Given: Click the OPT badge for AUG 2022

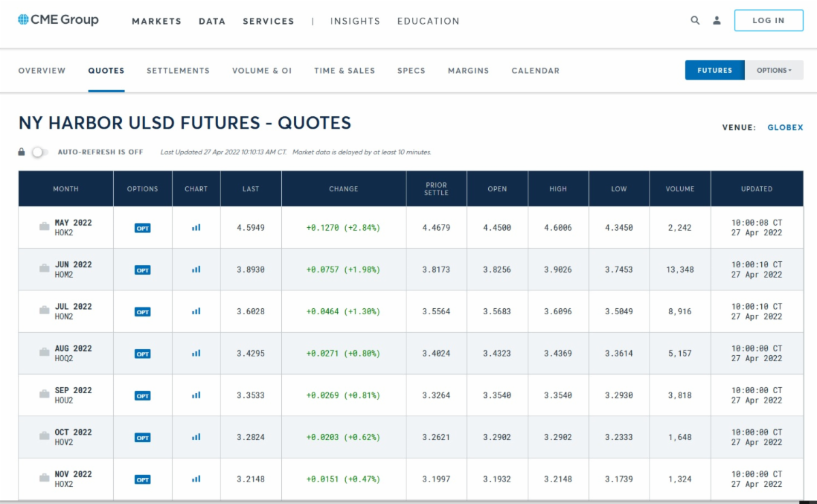Looking at the screenshot, I should point(142,354).
